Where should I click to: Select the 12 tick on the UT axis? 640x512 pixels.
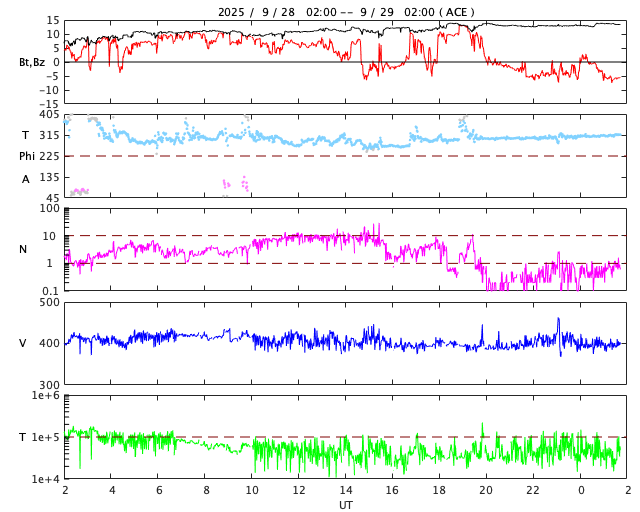299,491
